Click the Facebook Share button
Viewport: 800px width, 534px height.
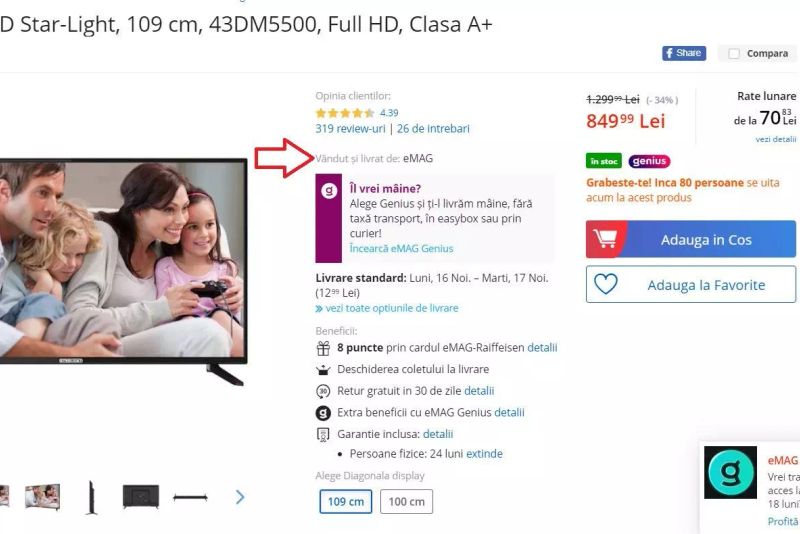[x=684, y=53]
